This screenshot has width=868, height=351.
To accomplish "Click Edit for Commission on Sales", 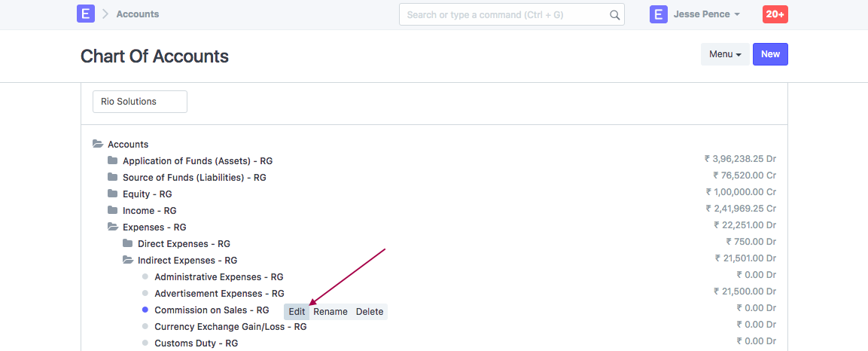I will [x=297, y=312].
